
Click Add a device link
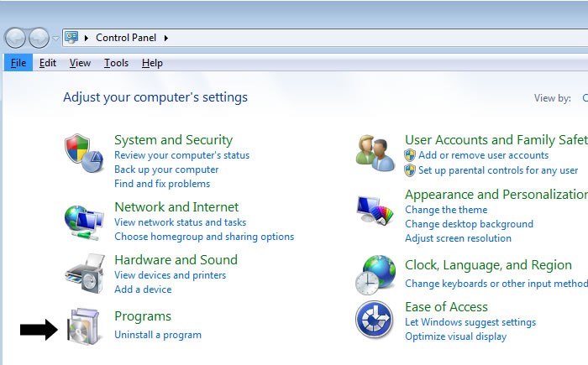tap(143, 289)
